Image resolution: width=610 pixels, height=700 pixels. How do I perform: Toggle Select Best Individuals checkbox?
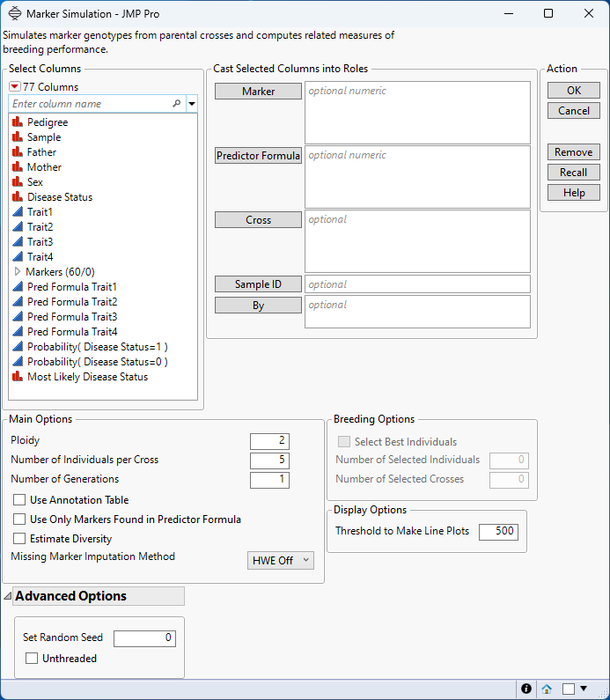click(x=344, y=441)
